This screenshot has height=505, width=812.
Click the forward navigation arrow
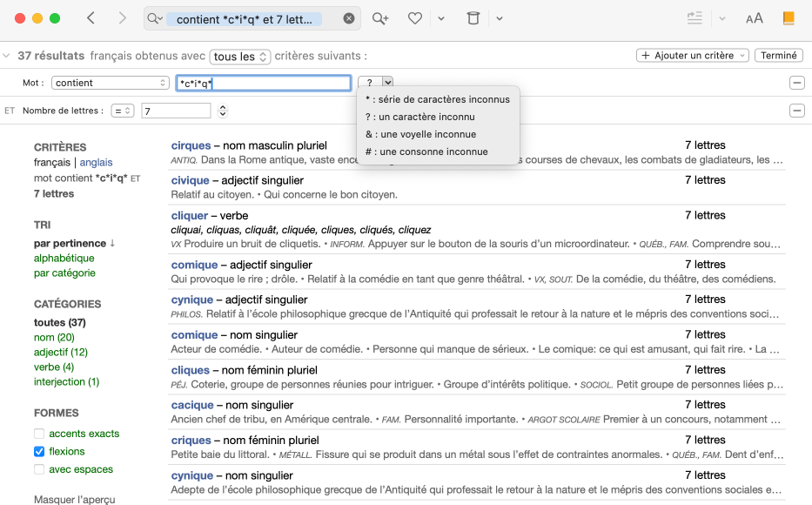click(x=122, y=17)
